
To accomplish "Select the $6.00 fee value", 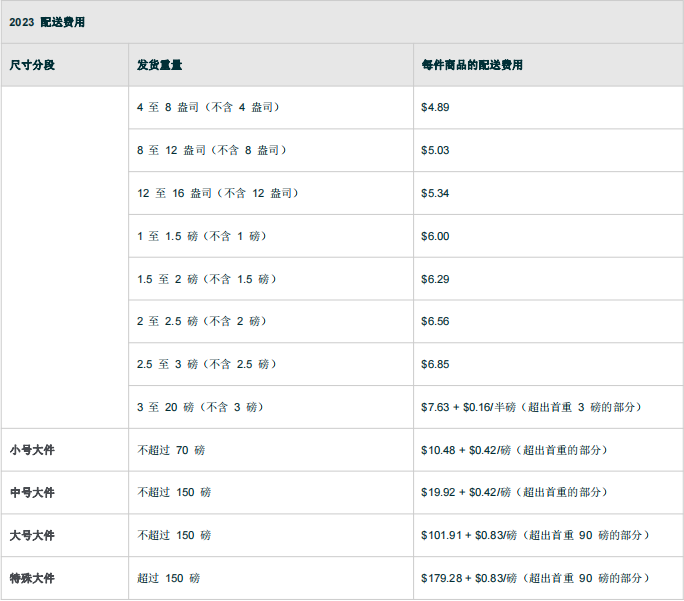I will (x=435, y=236).
